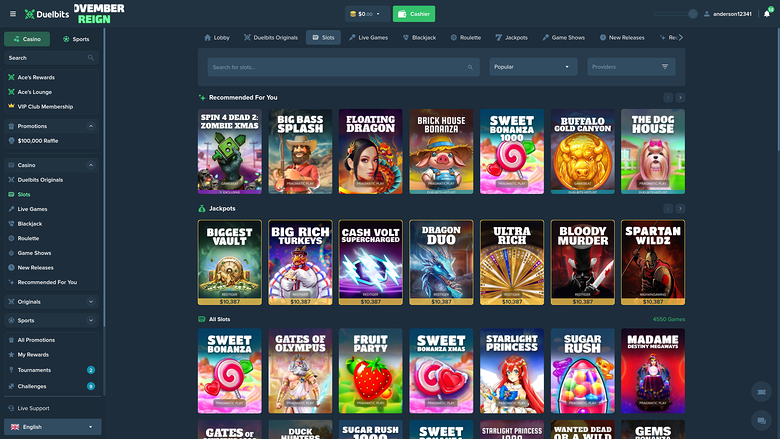Click the sidebar Search field

tap(51, 58)
